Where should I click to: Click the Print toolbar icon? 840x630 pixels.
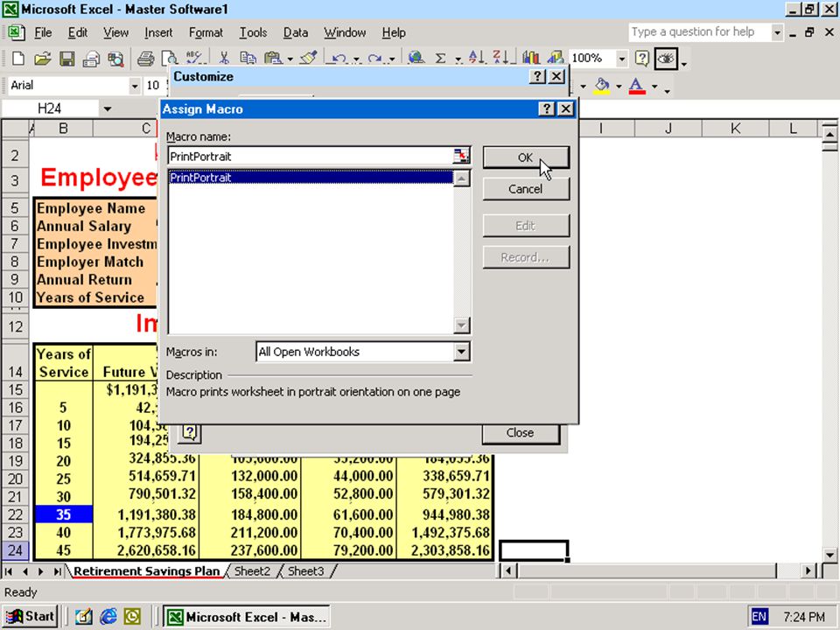point(145,59)
